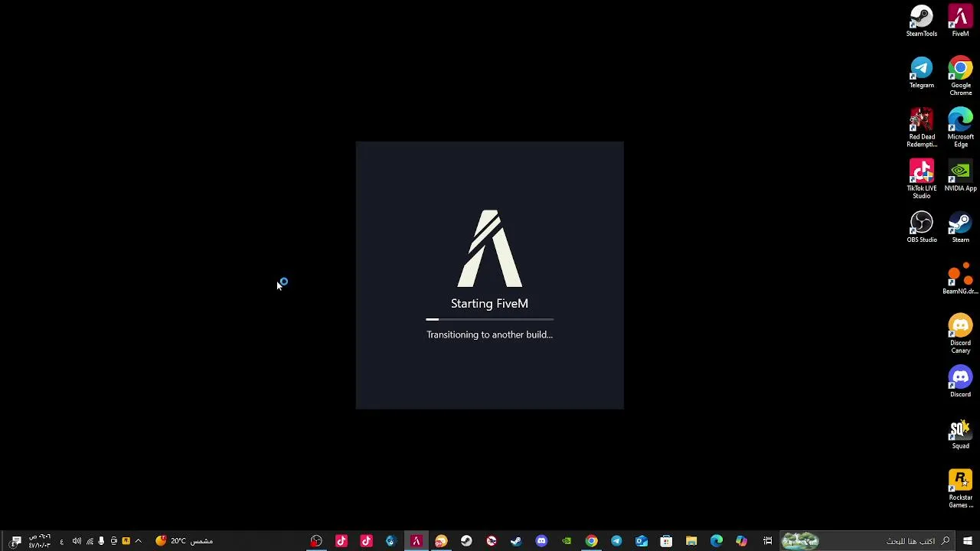Open the Telegram desktop shortcut
The image size is (980, 551).
(x=921, y=72)
